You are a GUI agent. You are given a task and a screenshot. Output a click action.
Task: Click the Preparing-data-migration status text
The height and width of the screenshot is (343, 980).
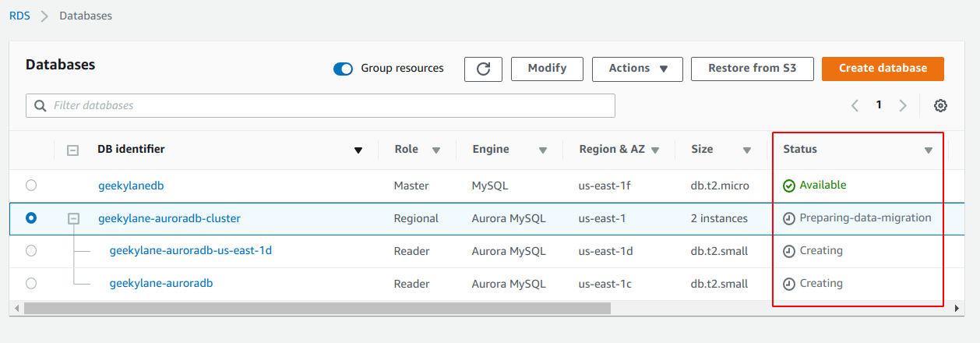point(865,217)
